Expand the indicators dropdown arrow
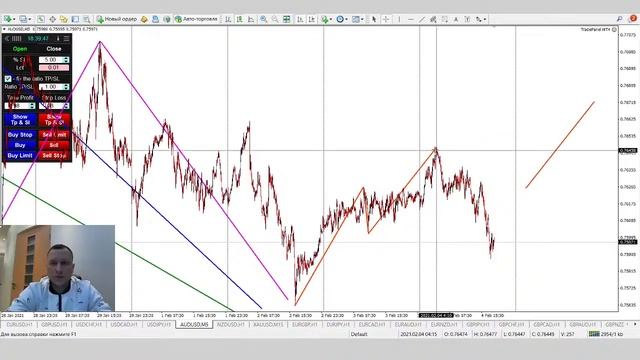Screen dimensions: 640x360 point(331,19)
